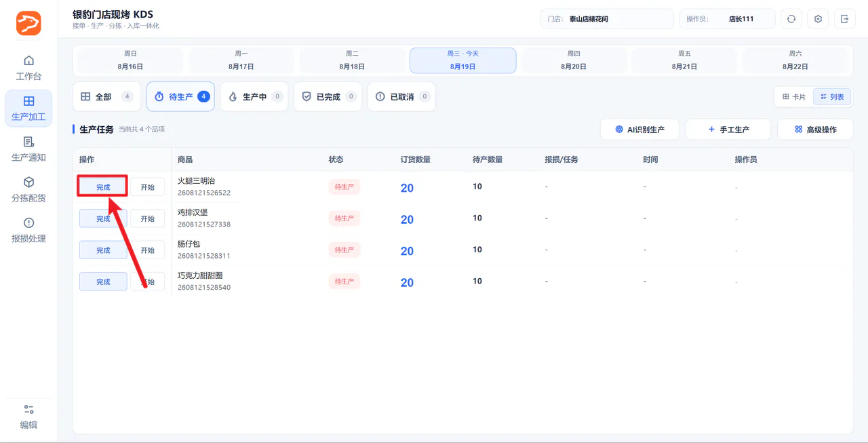Select date 周一 8月17日

pos(241,60)
